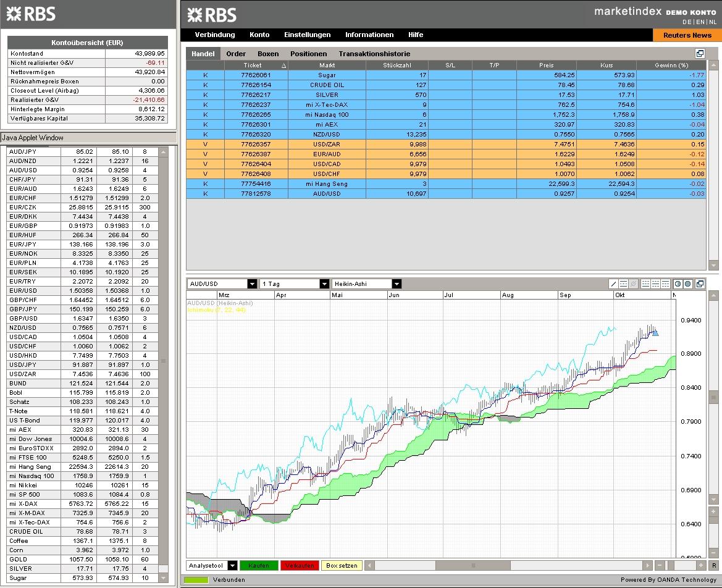Image resolution: width=722 pixels, height=588 pixels.
Task: Toggle the left circular chart mode button
Action: (678, 283)
